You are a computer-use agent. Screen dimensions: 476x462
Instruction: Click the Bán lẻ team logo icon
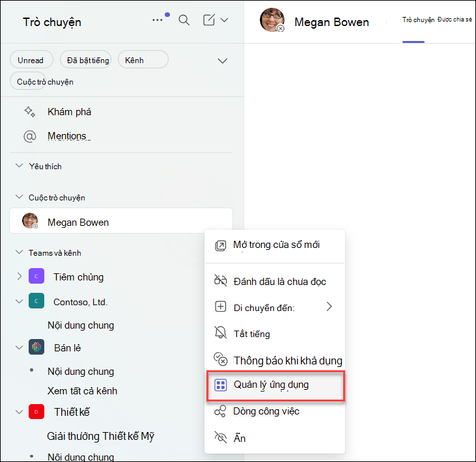coord(36,347)
